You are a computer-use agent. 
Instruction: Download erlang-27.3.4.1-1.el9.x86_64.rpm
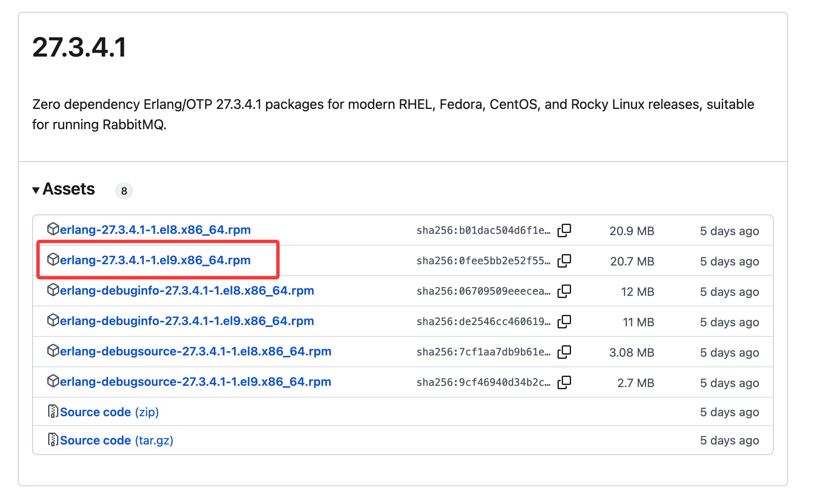tap(155, 260)
